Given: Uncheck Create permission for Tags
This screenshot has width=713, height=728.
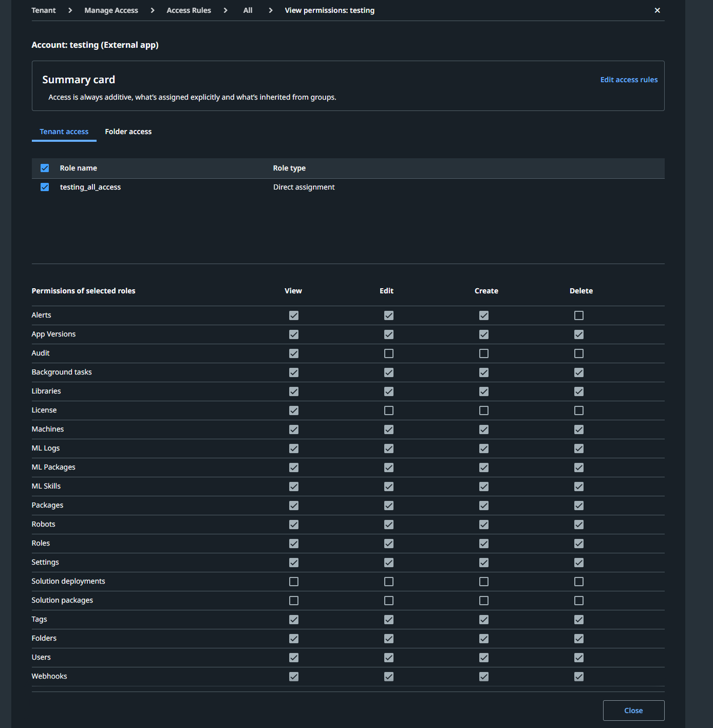Looking at the screenshot, I should pos(483,619).
